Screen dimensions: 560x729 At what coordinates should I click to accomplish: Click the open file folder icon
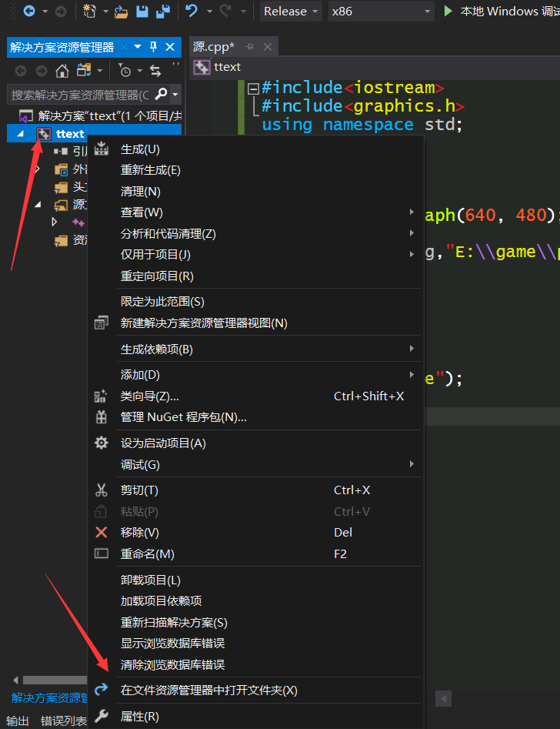(121, 11)
